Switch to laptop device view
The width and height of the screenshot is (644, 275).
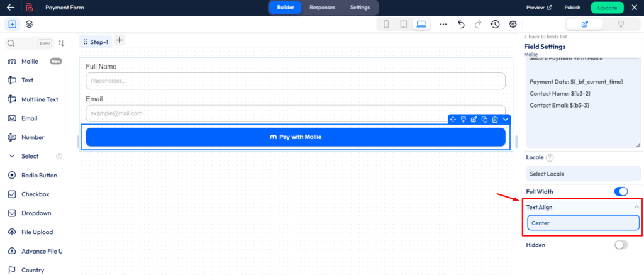tap(421, 25)
